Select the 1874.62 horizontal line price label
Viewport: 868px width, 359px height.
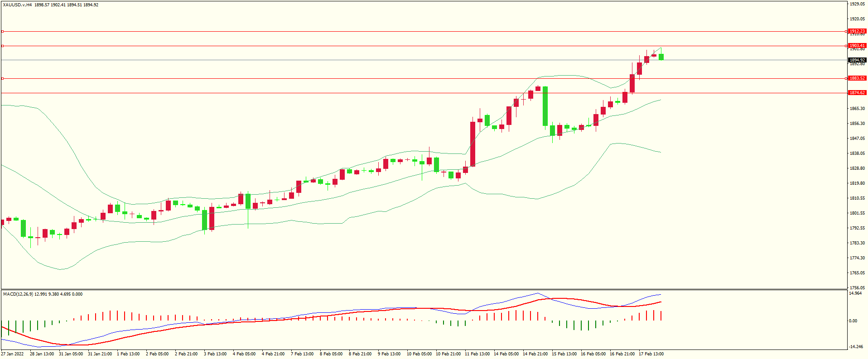[857, 93]
